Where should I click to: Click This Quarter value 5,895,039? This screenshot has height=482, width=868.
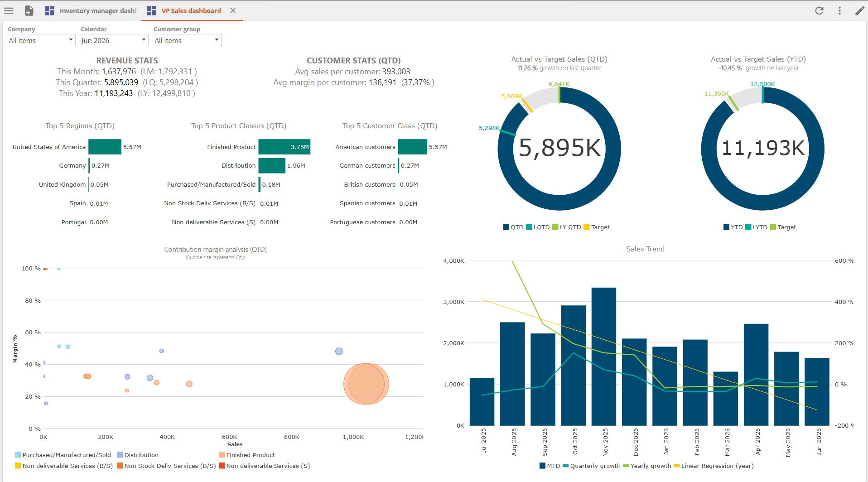(x=121, y=82)
